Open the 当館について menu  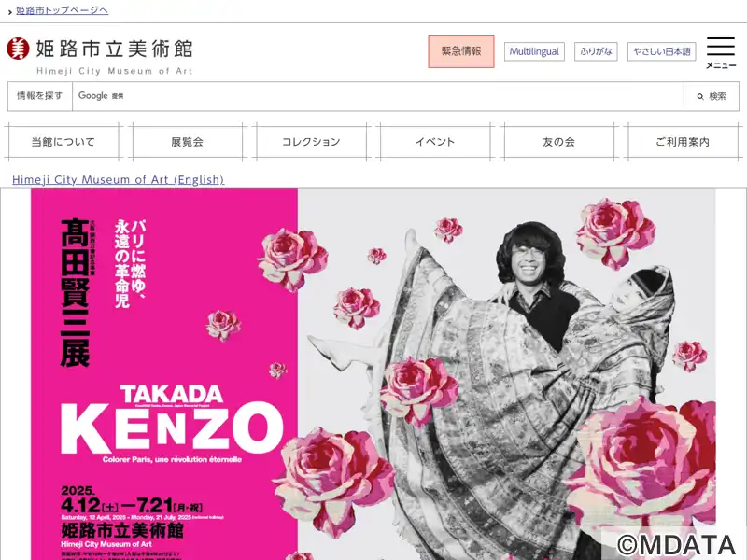click(63, 142)
